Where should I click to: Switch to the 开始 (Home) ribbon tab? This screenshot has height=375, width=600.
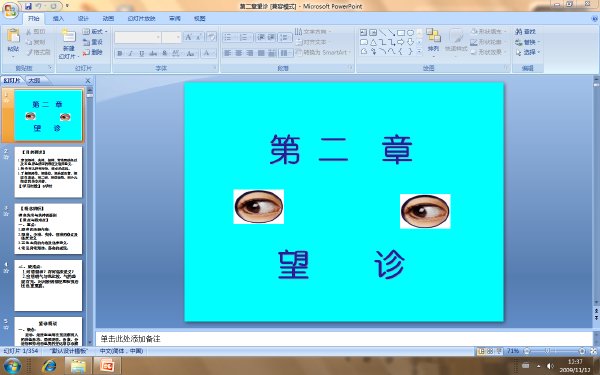pos(34,18)
